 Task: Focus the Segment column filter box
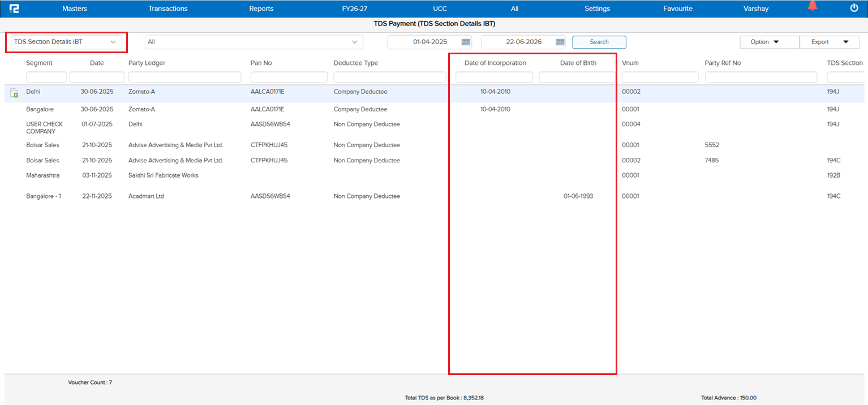coord(46,77)
